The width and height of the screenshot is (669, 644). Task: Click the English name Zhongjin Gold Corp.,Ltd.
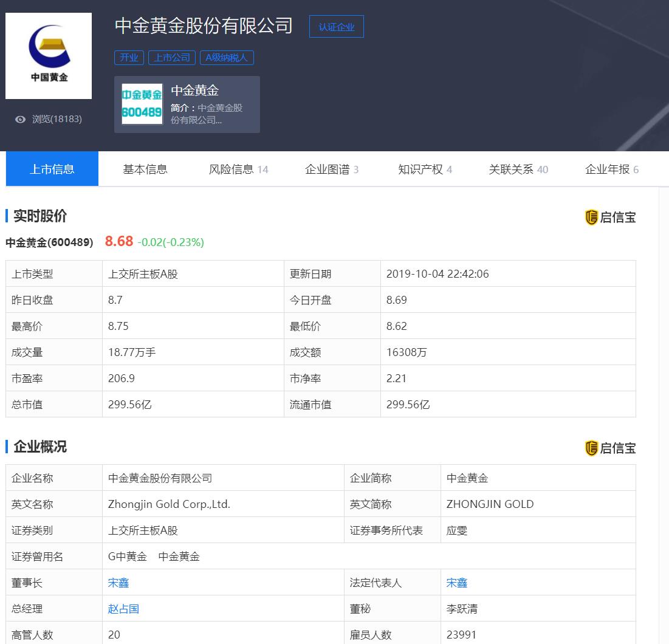(x=169, y=504)
